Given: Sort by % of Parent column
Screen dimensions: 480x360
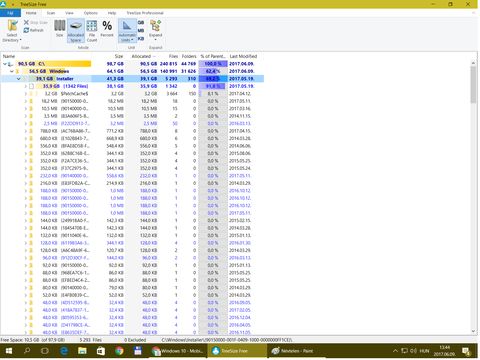Looking at the screenshot, I should [213, 56].
